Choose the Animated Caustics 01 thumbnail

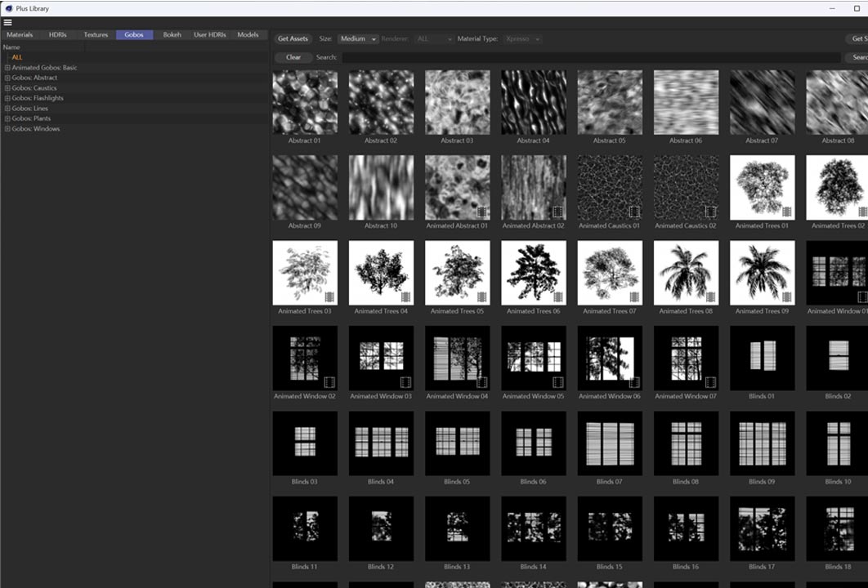coord(609,188)
